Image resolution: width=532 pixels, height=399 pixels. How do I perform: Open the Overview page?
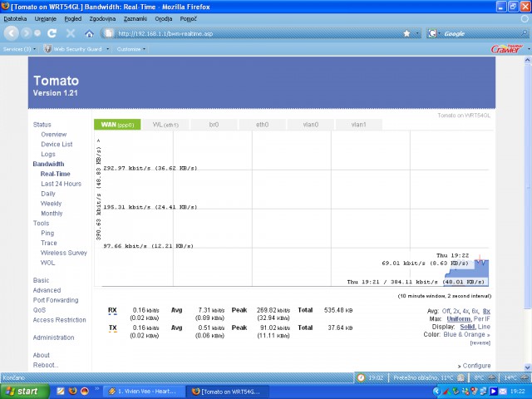tap(53, 135)
